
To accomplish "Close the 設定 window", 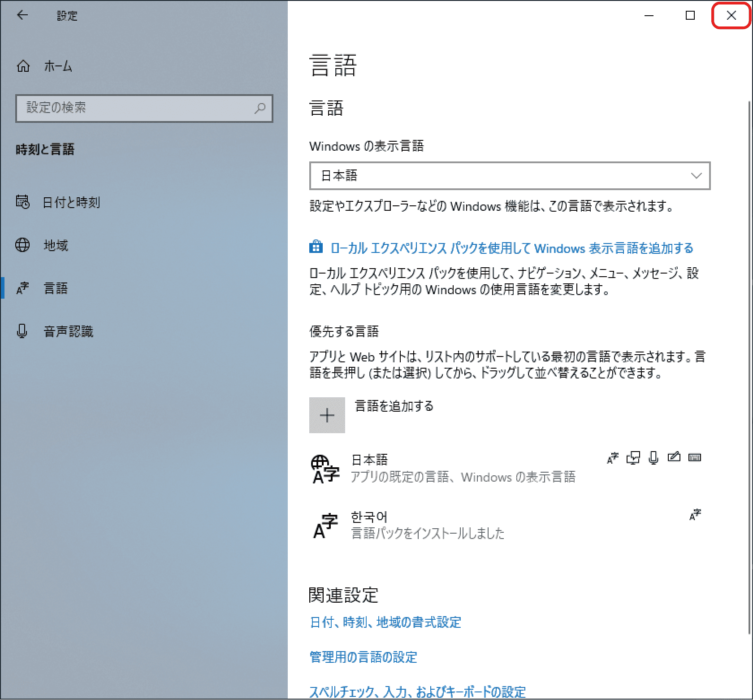I will [x=731, y=16].
